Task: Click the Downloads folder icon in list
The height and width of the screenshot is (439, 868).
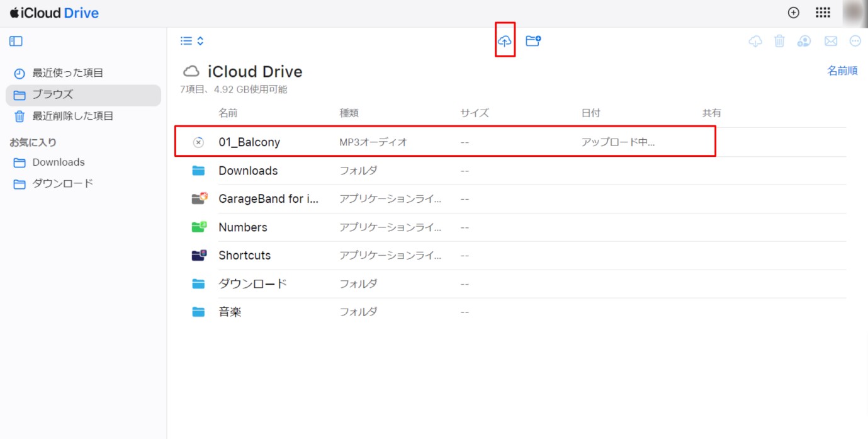Action: click(x=199, y=171)
